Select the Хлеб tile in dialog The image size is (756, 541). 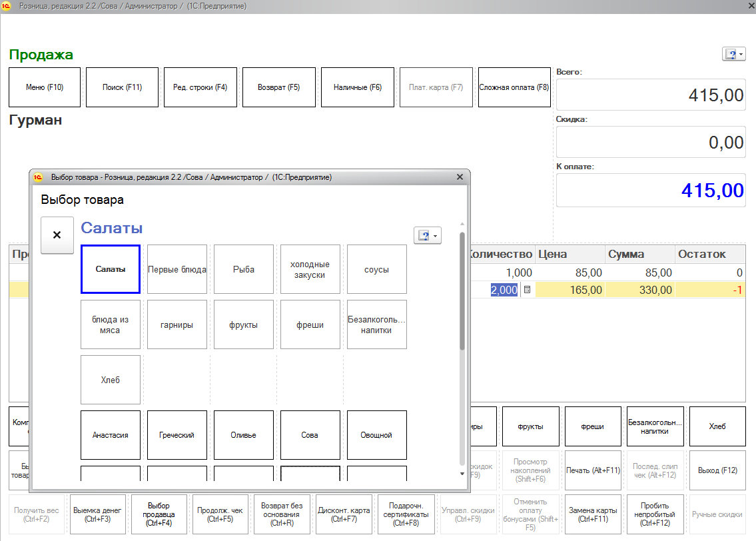[x=111, y=380]
